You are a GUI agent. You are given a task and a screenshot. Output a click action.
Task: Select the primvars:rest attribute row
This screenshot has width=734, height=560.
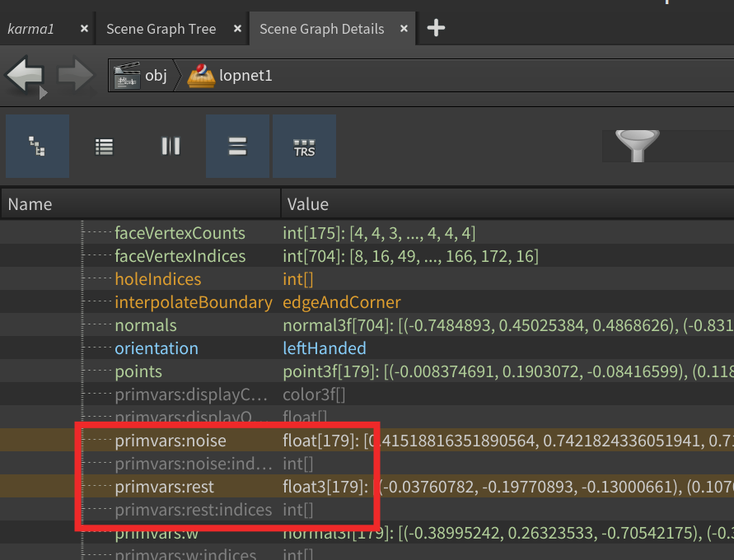367,487
